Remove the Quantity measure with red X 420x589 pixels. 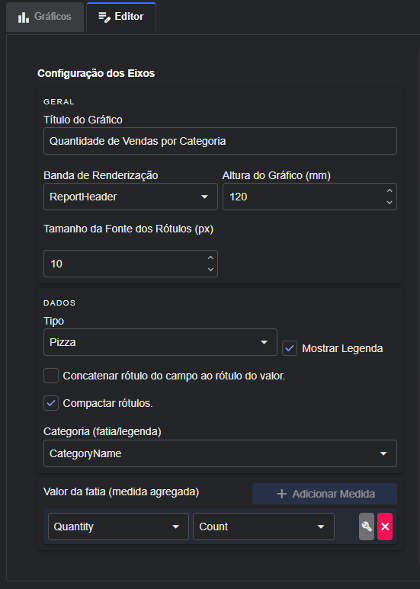click(385, 526)
